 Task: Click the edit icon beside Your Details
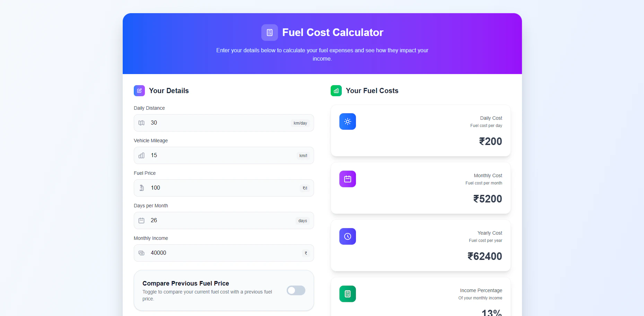coord(139,90)
